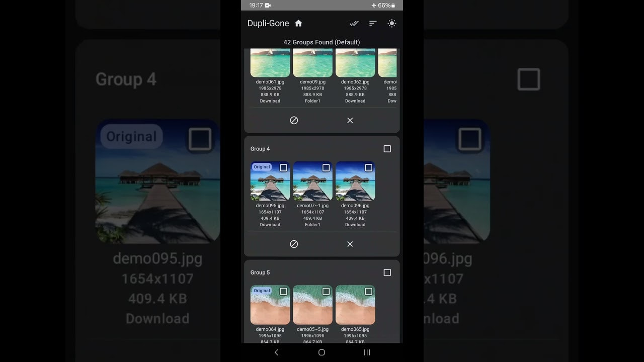Check the Group 4 select-all checkbox

click(387, 149)
